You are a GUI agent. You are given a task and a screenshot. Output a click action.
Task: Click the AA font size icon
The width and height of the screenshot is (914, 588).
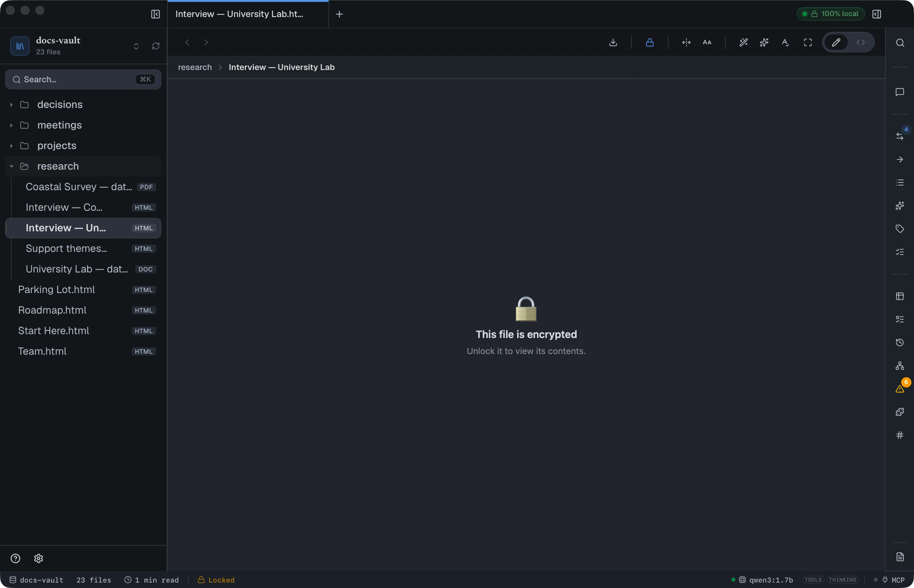click(707, 42)
